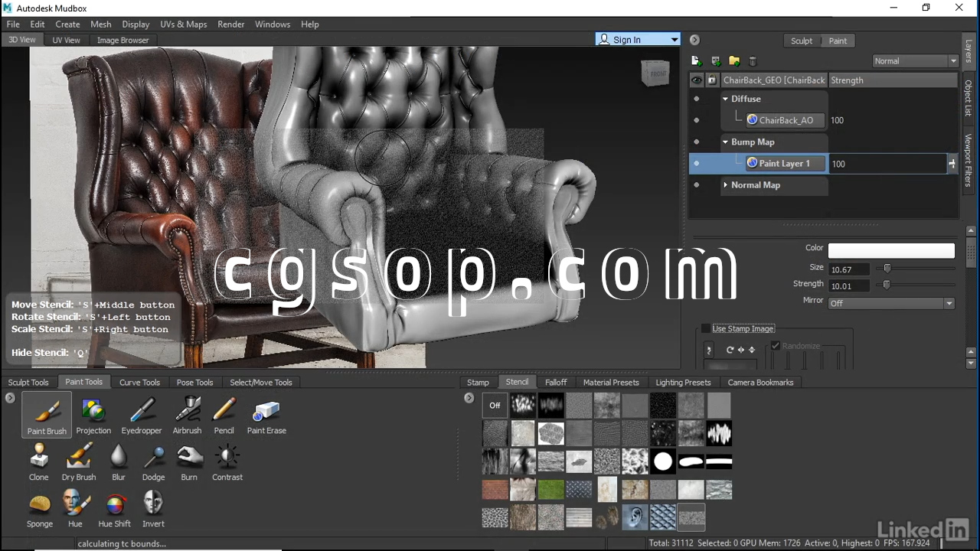The width and height of the screenshot is (980, 551).
Task: Click the tool tray expander arrow
Action: click(x=10, y=398)
